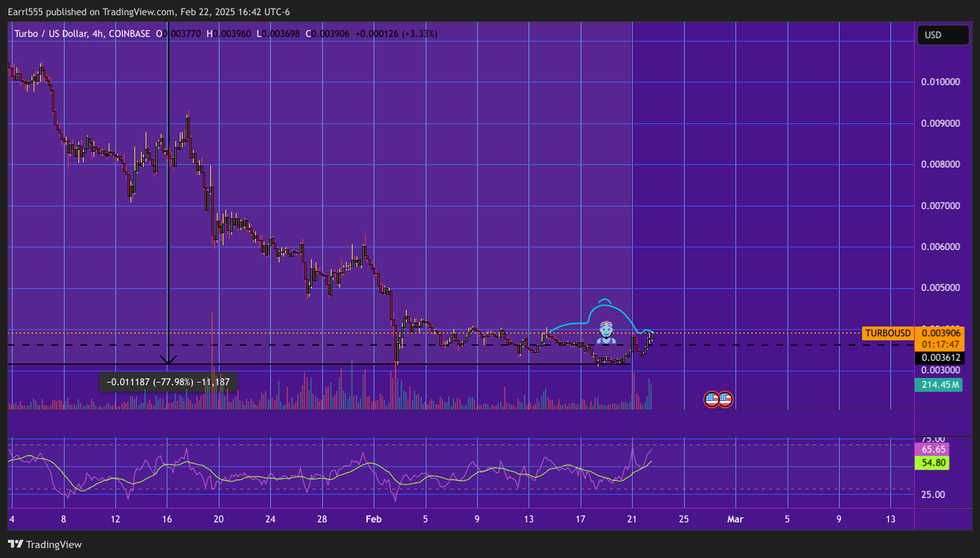This screenshot has width=980, height=558.
Task: Select the 0.003612 horizontal line price label
Action: (940, 357)
